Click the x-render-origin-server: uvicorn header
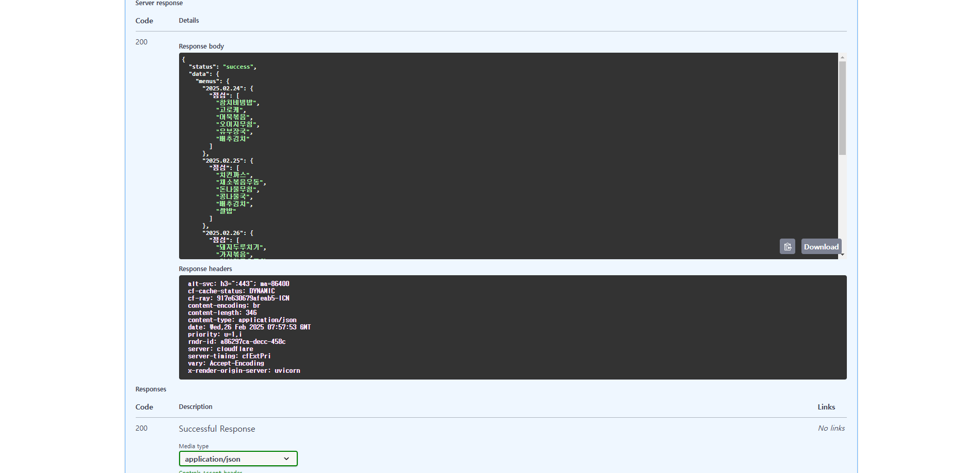 tap(244, 370)
